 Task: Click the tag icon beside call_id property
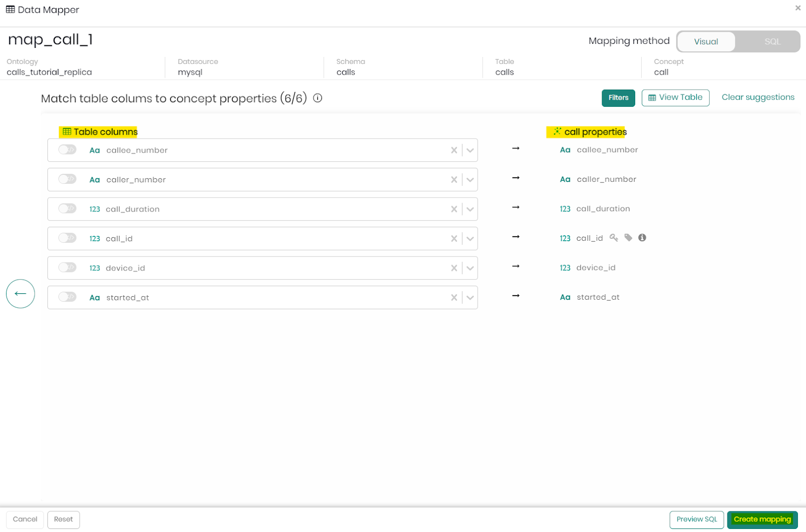[628, 238]
